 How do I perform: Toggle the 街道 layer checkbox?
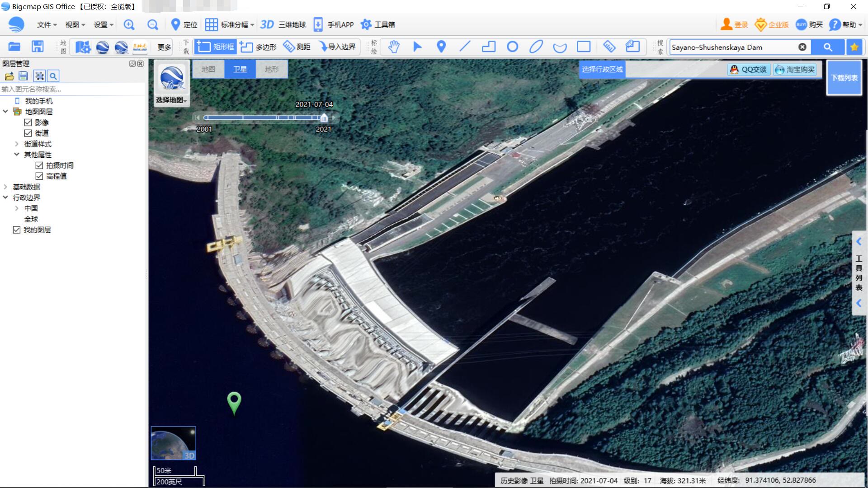click(28, 133)
